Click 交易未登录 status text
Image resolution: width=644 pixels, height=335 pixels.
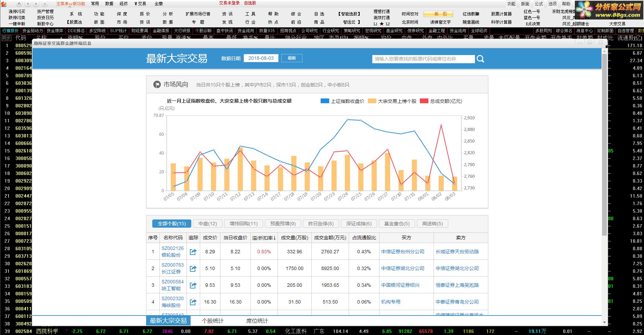(229, 3)
